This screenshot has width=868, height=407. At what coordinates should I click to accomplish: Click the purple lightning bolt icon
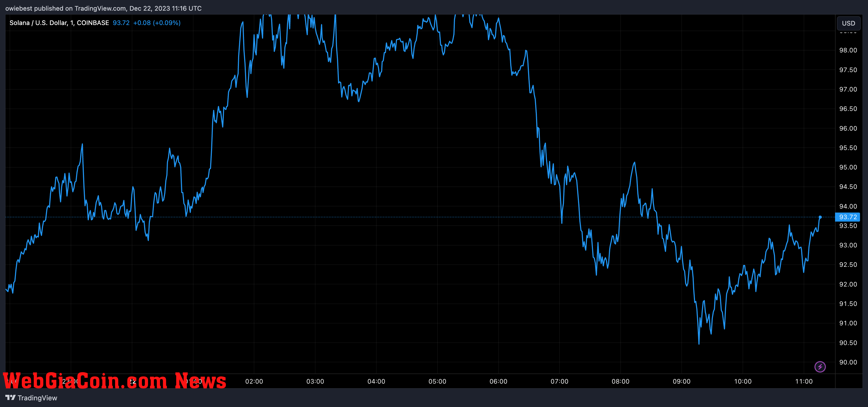[x=820, y=367]
